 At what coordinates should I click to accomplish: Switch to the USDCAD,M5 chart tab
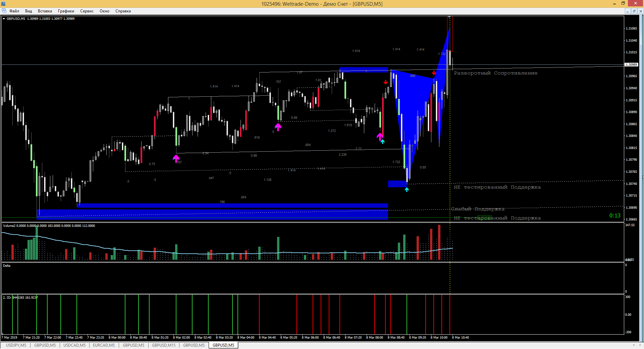[74, 345]
